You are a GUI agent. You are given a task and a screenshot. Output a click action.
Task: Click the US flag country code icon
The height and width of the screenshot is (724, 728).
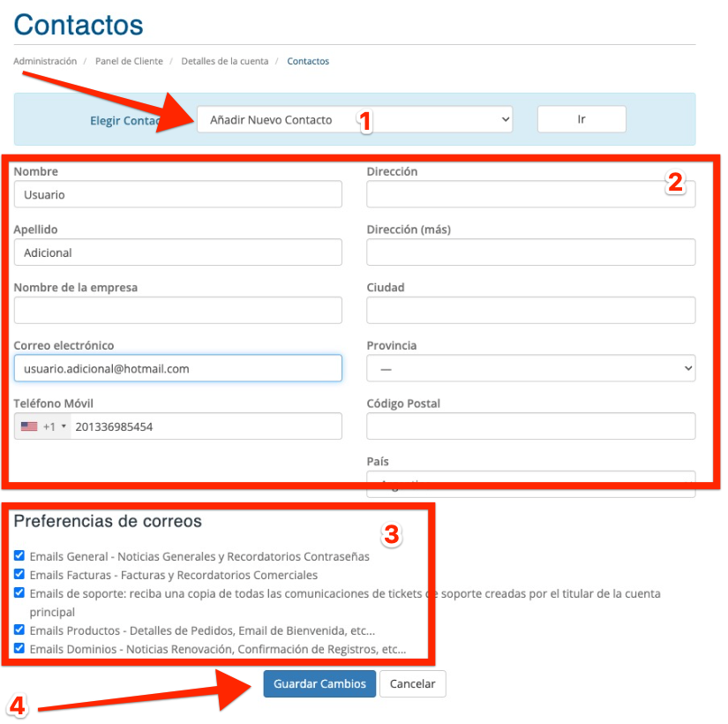click(29, 426)
